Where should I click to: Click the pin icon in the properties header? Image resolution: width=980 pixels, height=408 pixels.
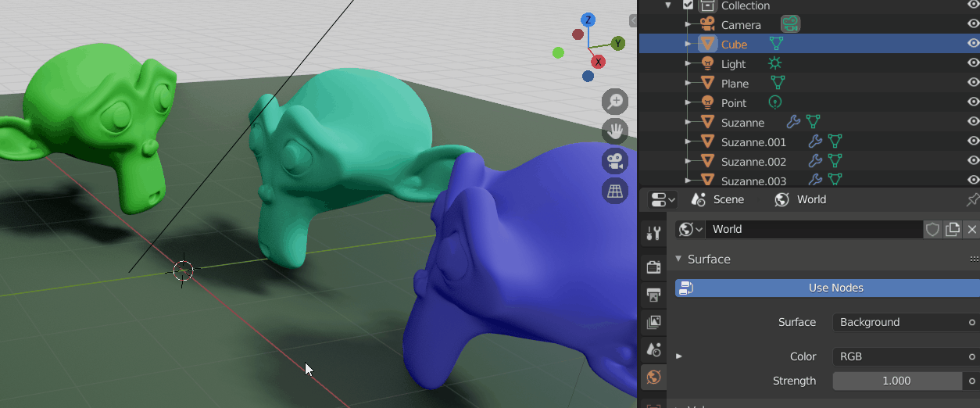(972, 200)
